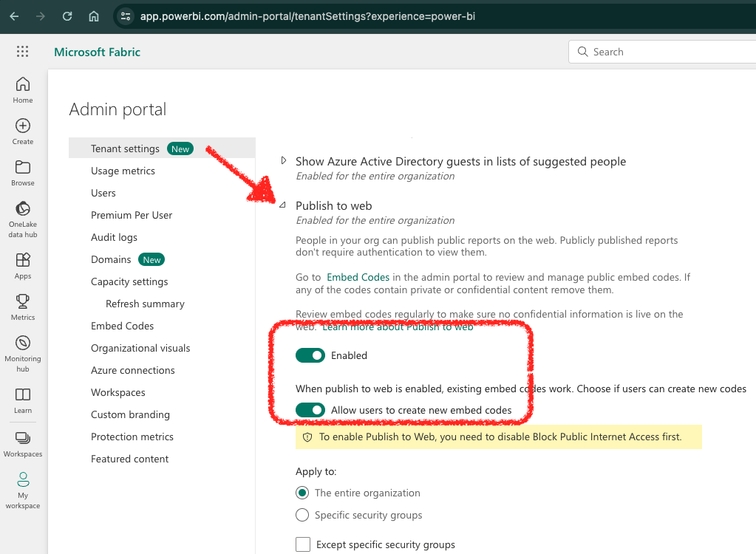Screen dimensions: 756x554
Task: Expand Show Azure Active Directory guests setting
Action: [284, 160]
